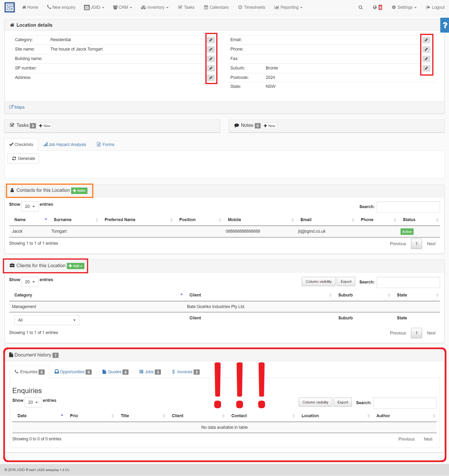Open the Maps link
The width and height of the screenshot is (449, 476).
click(x=17, y=107)
